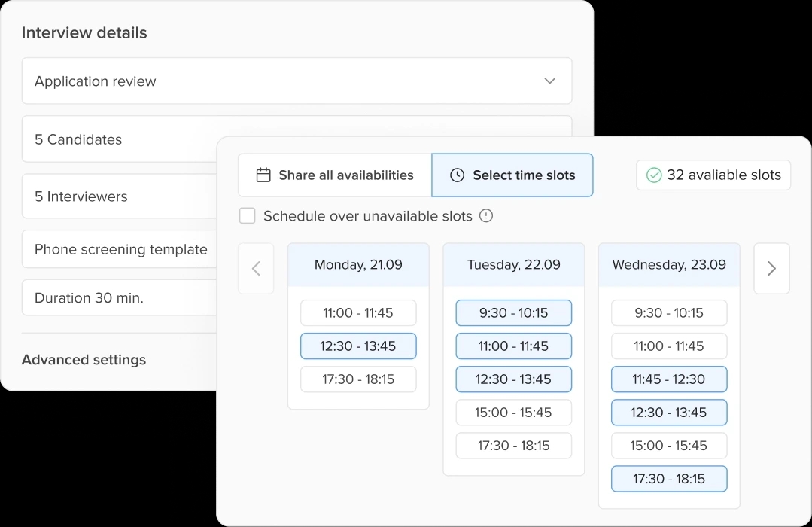
Task: Switch to Share all availabilities tab
Action: pyautogui.click(x=335, y=175)
